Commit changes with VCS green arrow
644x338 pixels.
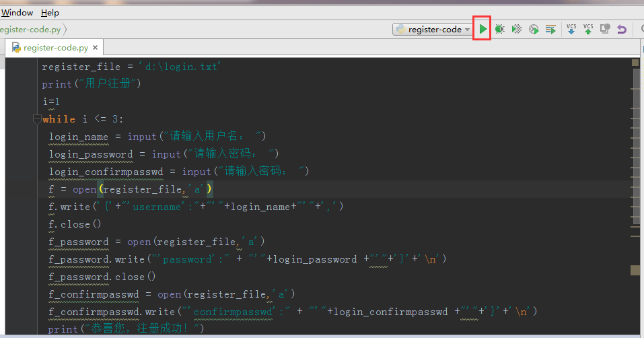coord(588,29)
